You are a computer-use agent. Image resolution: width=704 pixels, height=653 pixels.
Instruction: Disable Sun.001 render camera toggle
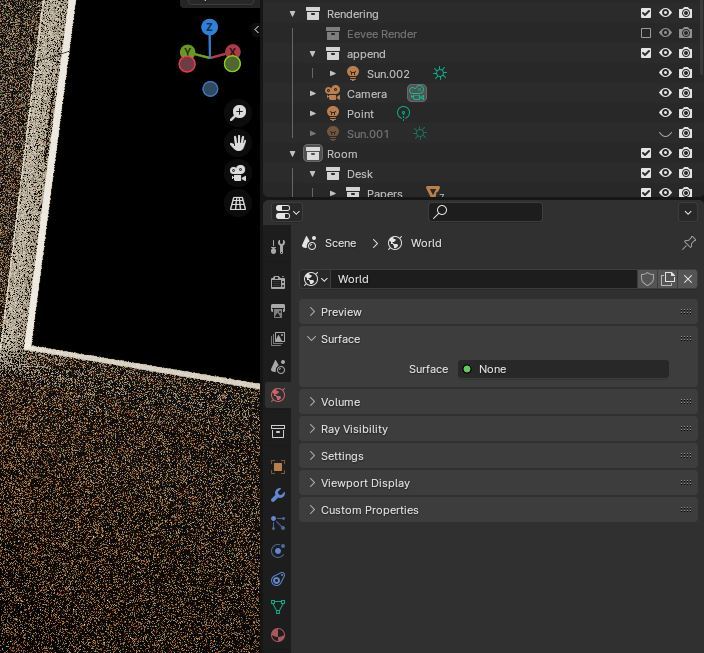pos(685,133)
